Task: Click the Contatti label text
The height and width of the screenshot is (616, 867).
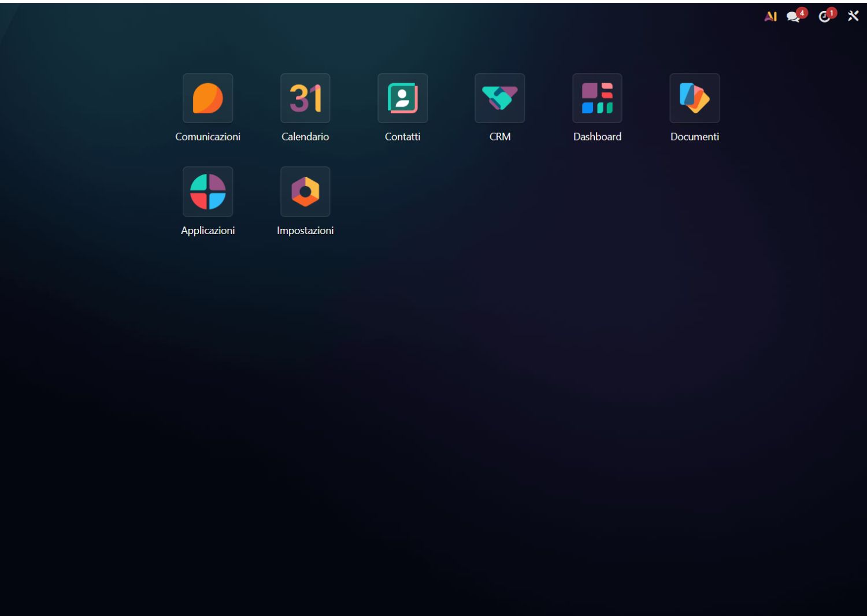Action: [x=403, y=137]
